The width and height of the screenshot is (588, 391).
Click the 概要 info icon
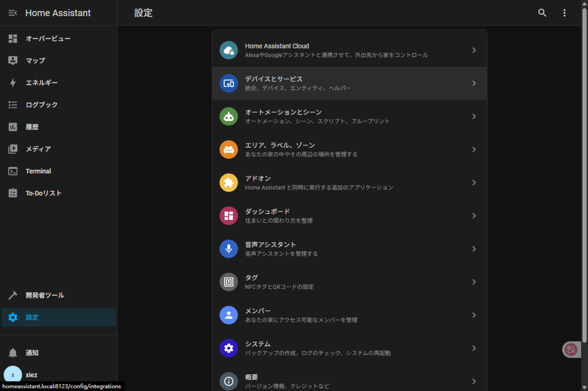pos(229,381)
